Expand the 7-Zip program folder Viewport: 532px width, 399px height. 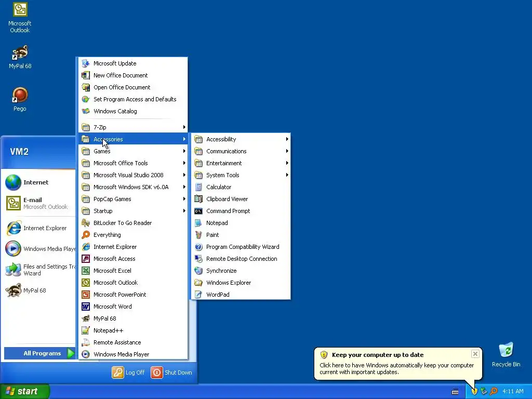(132, 127)
